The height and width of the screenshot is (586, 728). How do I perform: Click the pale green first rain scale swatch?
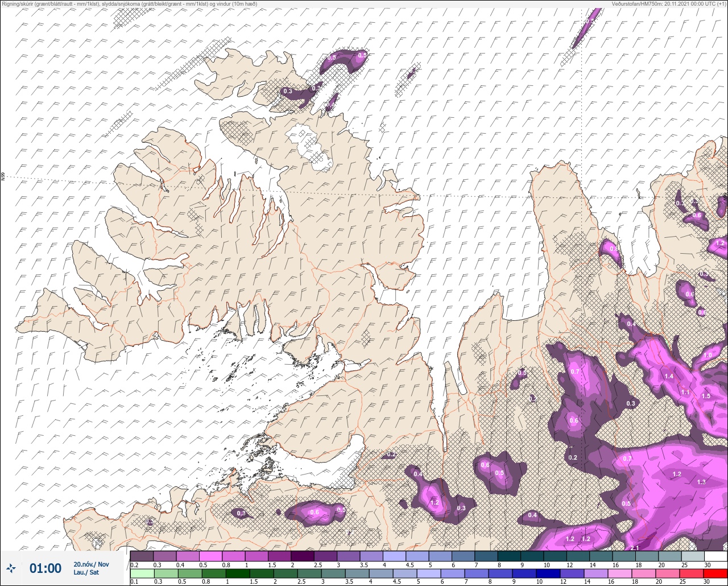tap(142, 572)
